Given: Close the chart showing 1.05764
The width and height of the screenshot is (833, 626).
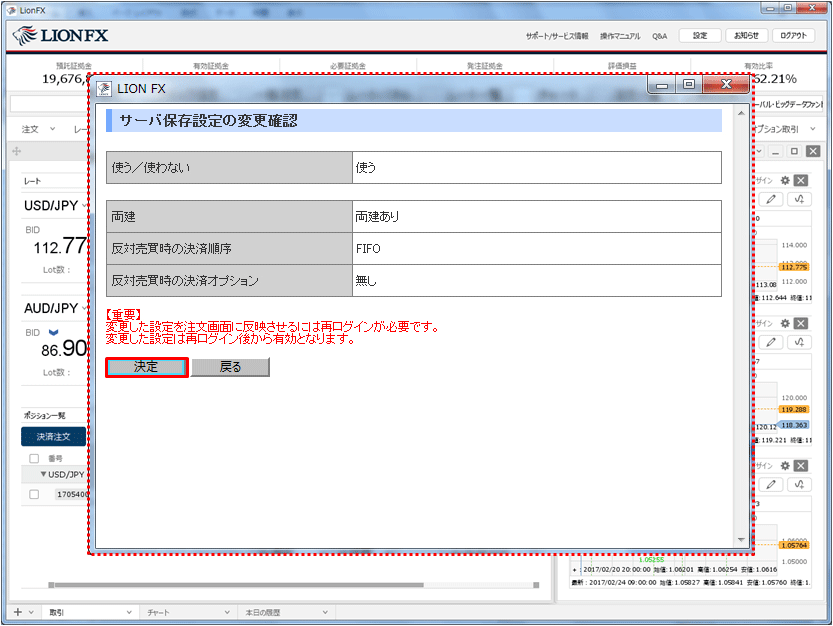Looking at the screenshot, I should [x=801, y=466].
